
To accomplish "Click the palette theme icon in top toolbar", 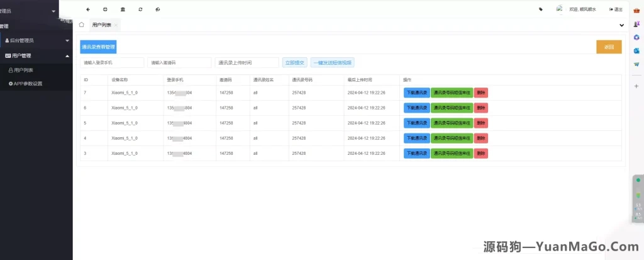I will 157,9.
